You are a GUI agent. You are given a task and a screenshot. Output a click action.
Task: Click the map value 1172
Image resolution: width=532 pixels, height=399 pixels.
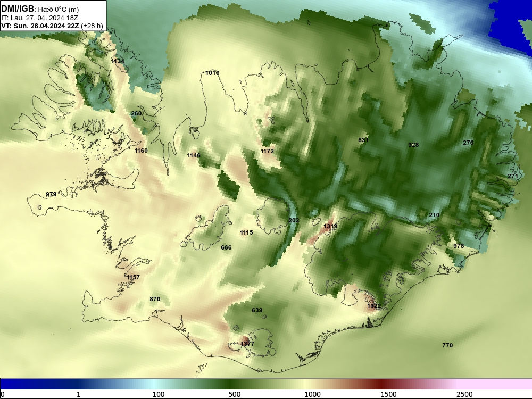pyautogui.click(x=267, y=151)
